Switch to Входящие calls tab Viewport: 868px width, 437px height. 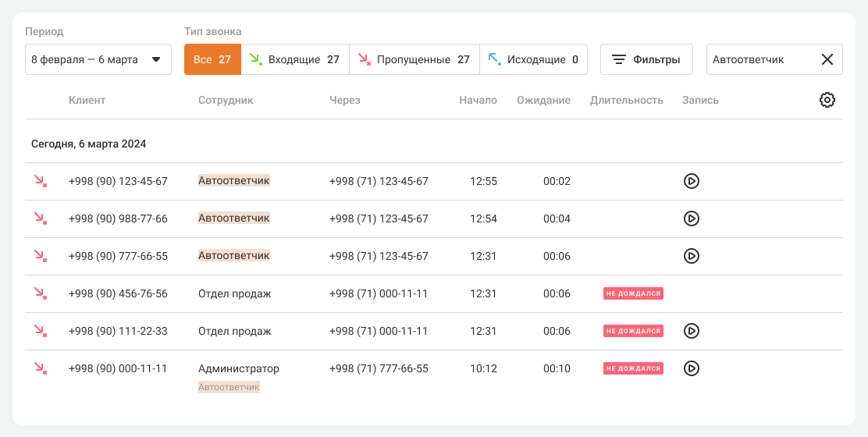coord(294,59)
